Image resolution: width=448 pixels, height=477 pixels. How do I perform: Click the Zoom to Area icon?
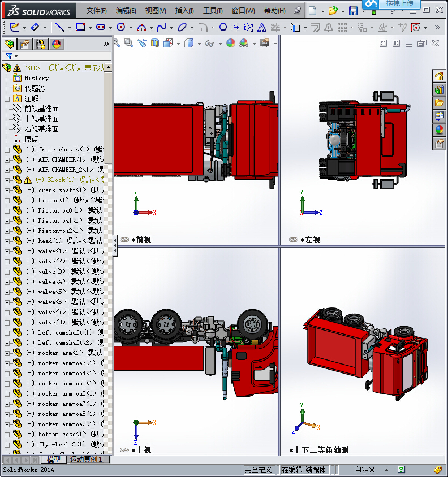(x=129, y=43)
